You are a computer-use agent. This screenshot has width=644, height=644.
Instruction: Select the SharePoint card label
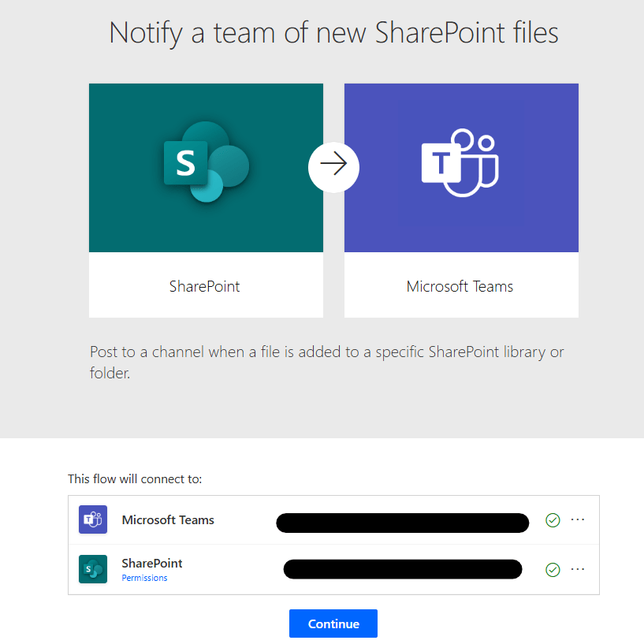click(205, 286)
